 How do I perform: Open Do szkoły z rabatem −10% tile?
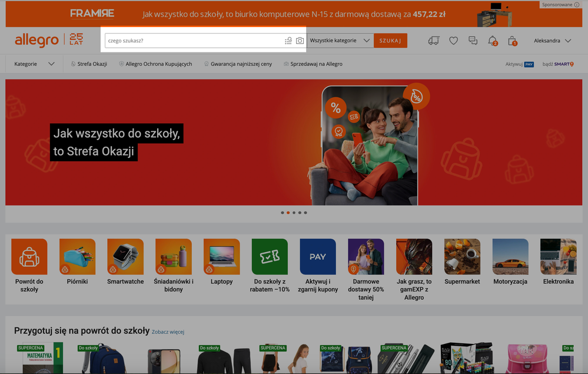click(270, 266)
